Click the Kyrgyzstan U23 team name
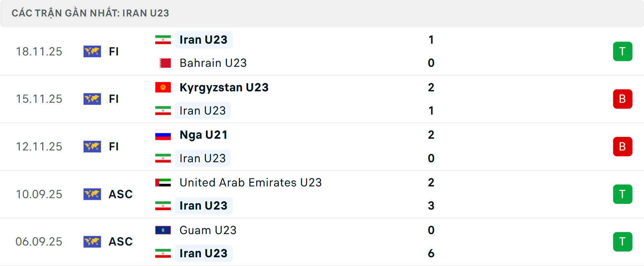The height and width of the screenshot is (266, 644). tap(224, 87)
